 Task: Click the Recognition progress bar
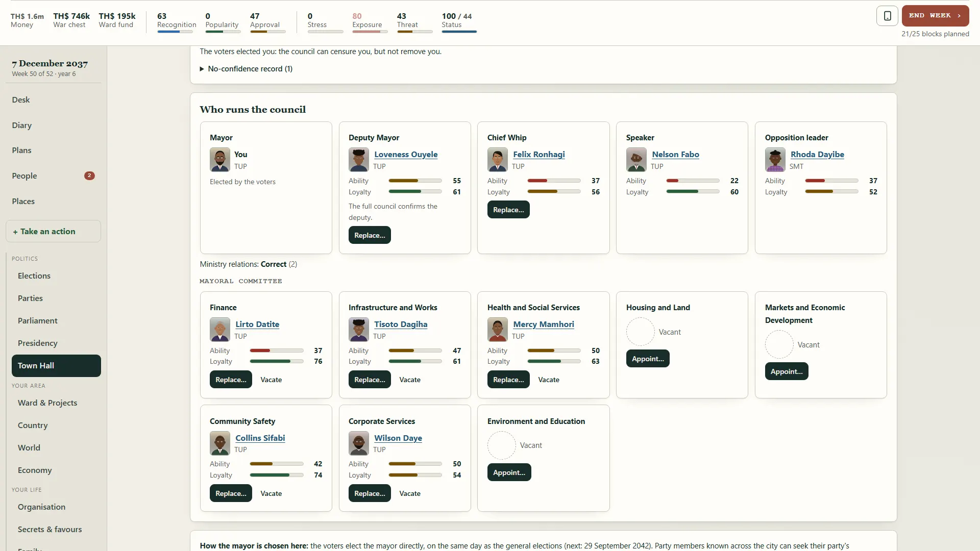(175, 32)
